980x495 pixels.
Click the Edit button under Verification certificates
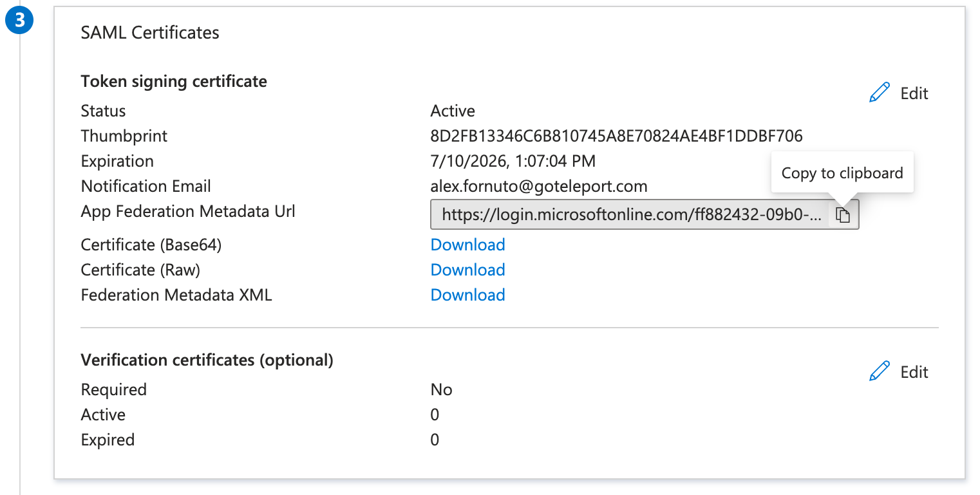(x=913, y=371)
